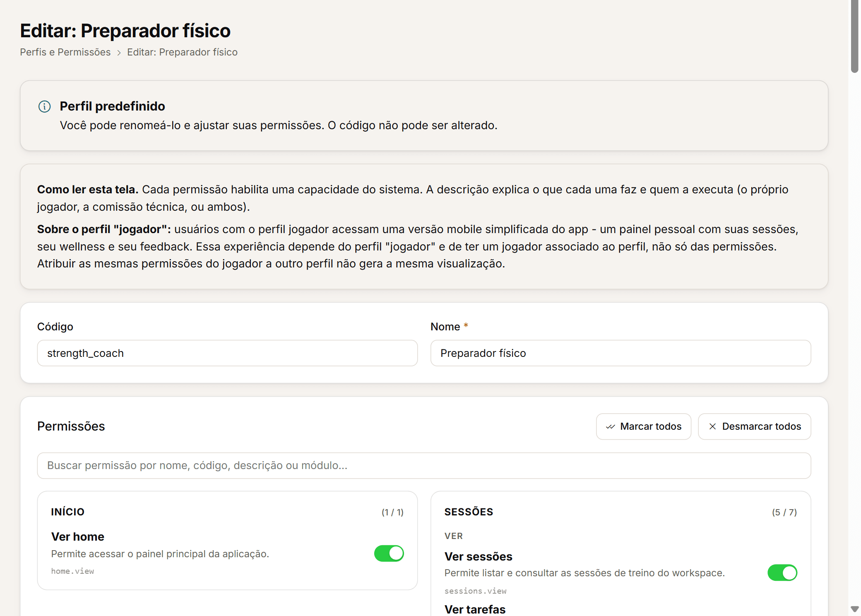Click the 'home.view' permission code
The width and height of the screenshot is (861, 616).
coord(72,571)
